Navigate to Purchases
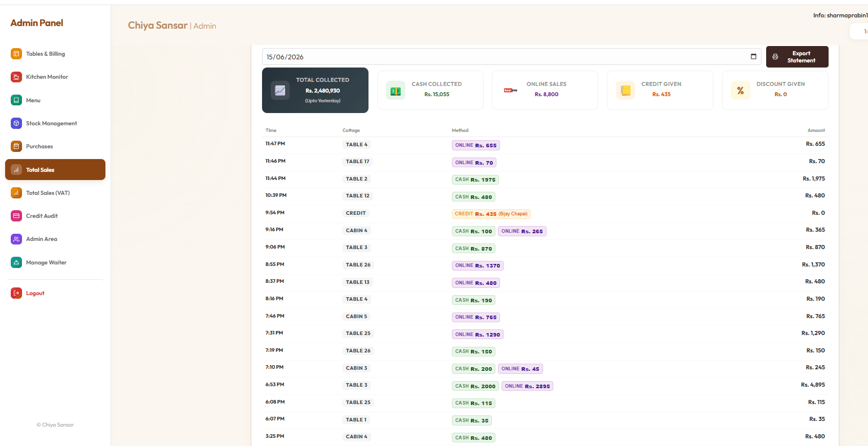868x446 pixels. pyautogui.click(x=55, y=146)
